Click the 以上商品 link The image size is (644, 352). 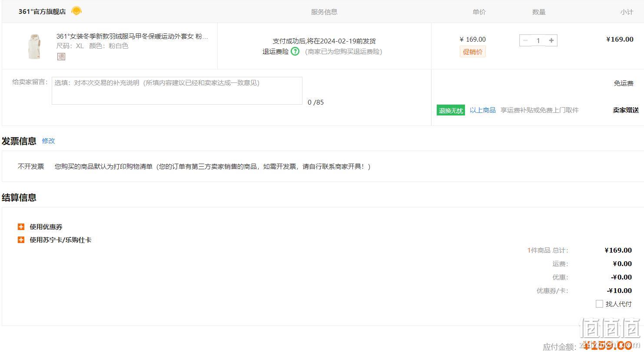[x=483, y=110]
